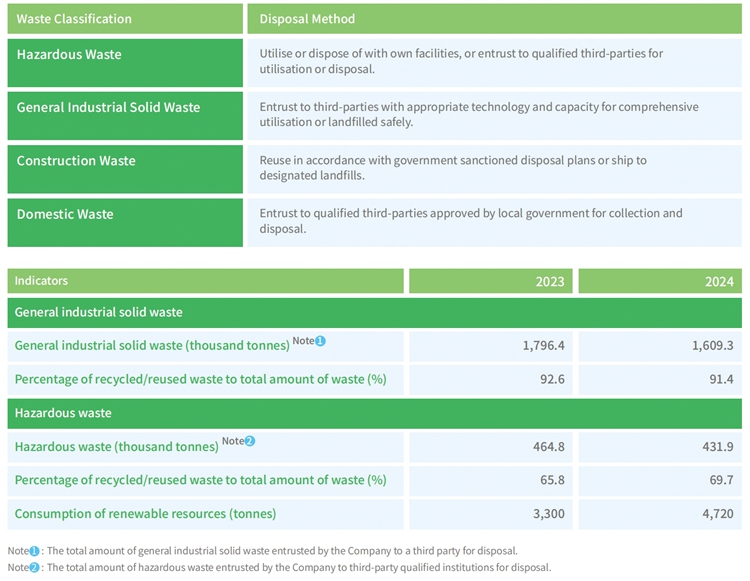Select the Waste Classification column header
Screen dimensions: 750x581
(x=125, y=19)
